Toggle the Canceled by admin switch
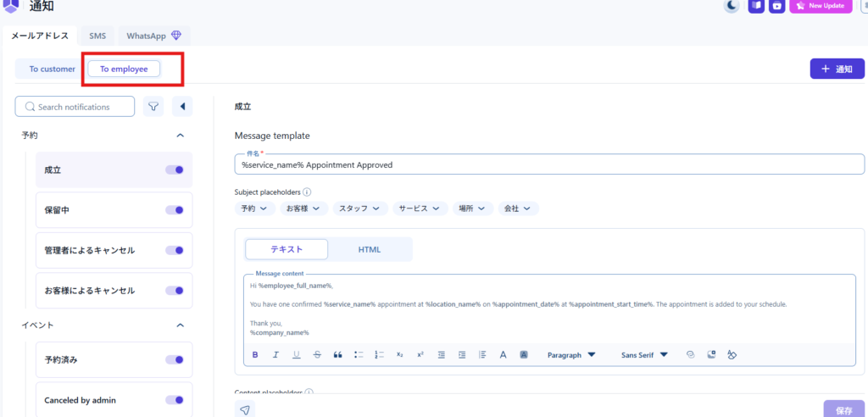This screenshot has height=417, width=868. (x=175, y=400)
